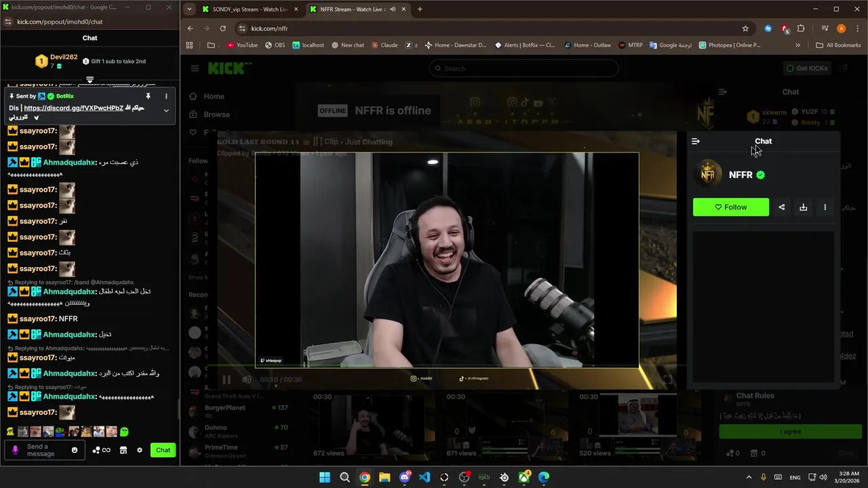Open the Chrome three-dot menu
Screen dimensions: 868x488
point(856,28)
